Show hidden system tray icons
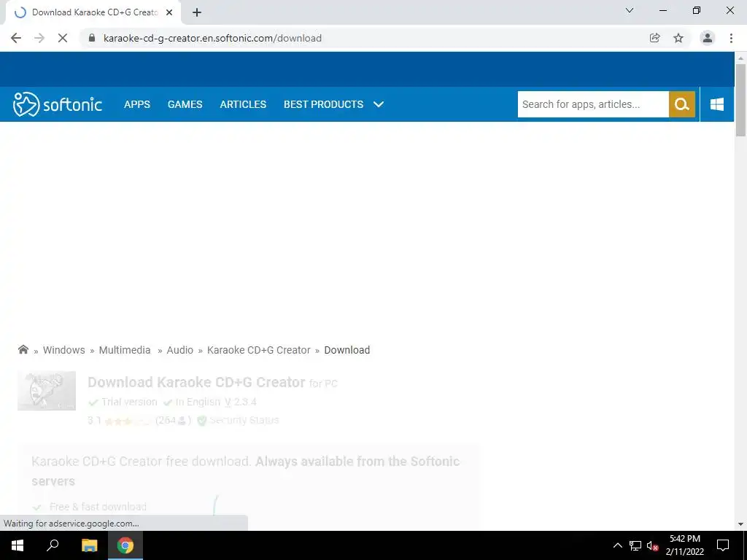Image resolution: width=747 pixels, height=560 pixels. 617,545
